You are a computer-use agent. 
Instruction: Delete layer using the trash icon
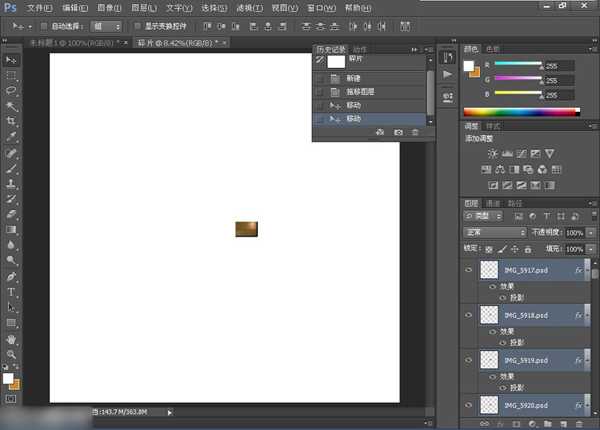(x=578, y=424)
